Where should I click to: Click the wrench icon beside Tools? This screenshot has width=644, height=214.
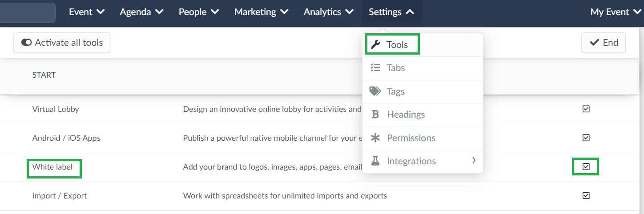coord(375,44)
